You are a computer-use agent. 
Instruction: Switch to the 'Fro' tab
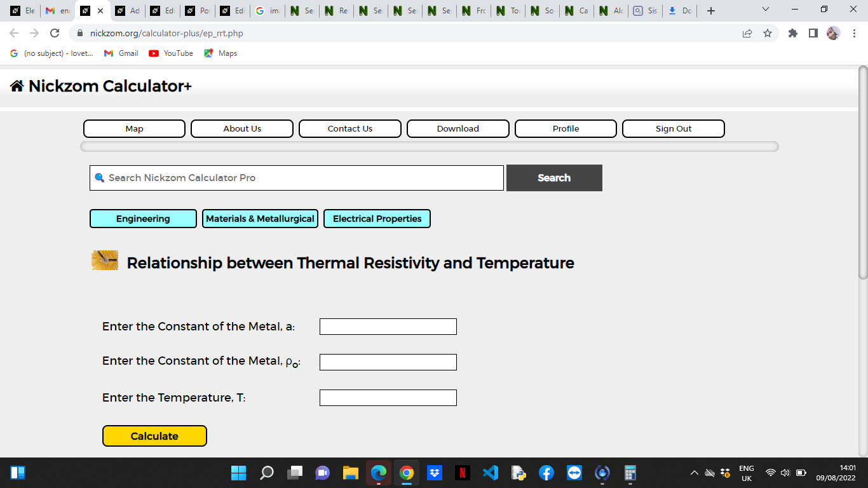tap(473, 11)
